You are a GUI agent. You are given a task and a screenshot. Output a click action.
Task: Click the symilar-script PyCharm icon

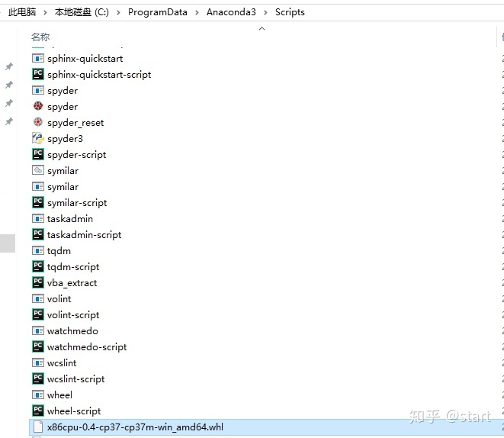tap(38, 202)
